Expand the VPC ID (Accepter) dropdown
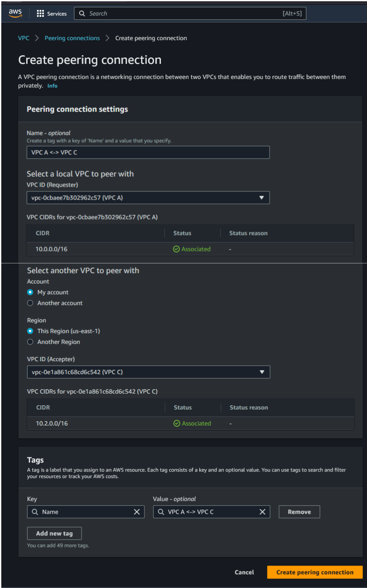367x588 pixels. (148, 372)
